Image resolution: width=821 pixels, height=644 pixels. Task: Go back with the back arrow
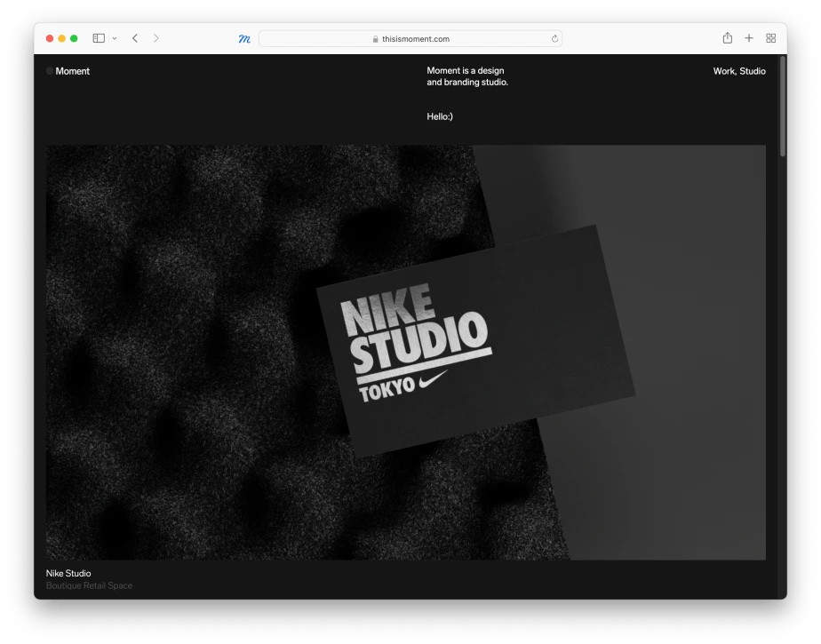point(135,38)
